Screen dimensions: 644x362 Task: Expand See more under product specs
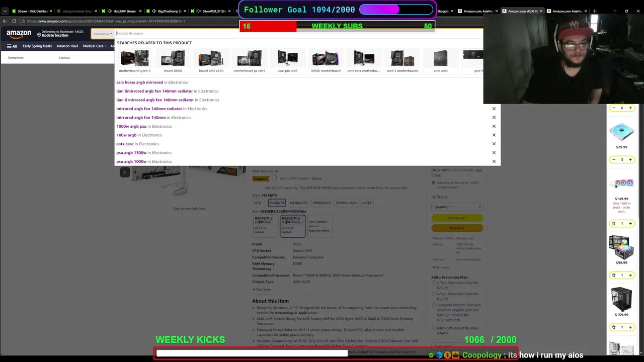click(x=262, y=290)
